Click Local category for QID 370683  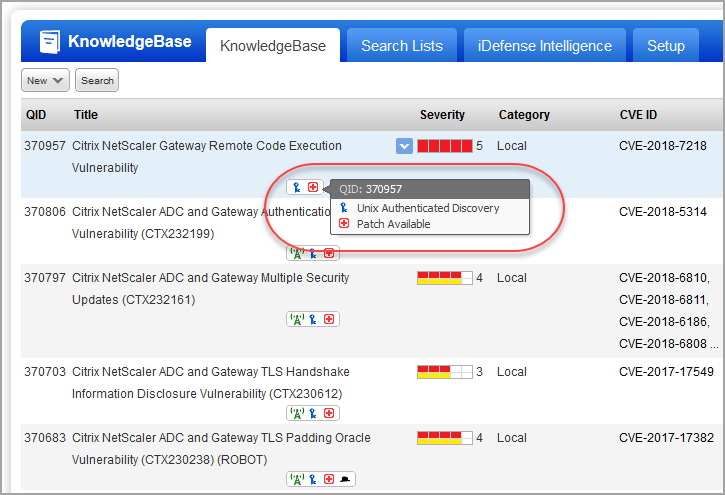pos(512,438)
